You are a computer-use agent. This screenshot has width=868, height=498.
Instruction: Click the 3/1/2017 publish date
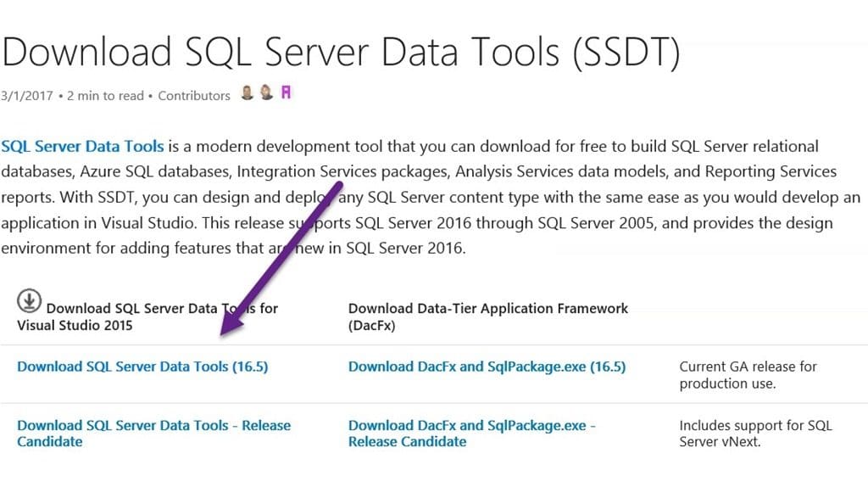point(26,96)
